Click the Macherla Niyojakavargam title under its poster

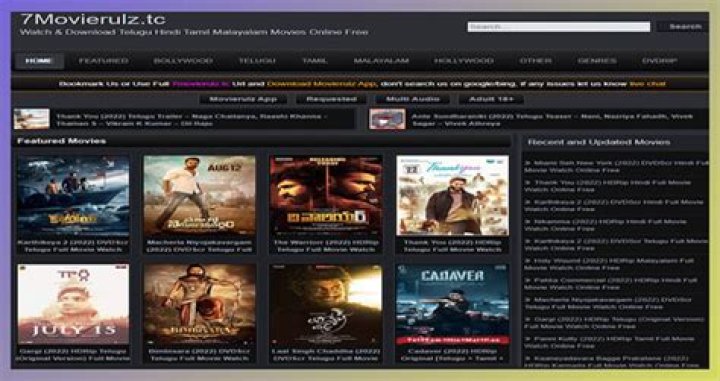(199, 246)
